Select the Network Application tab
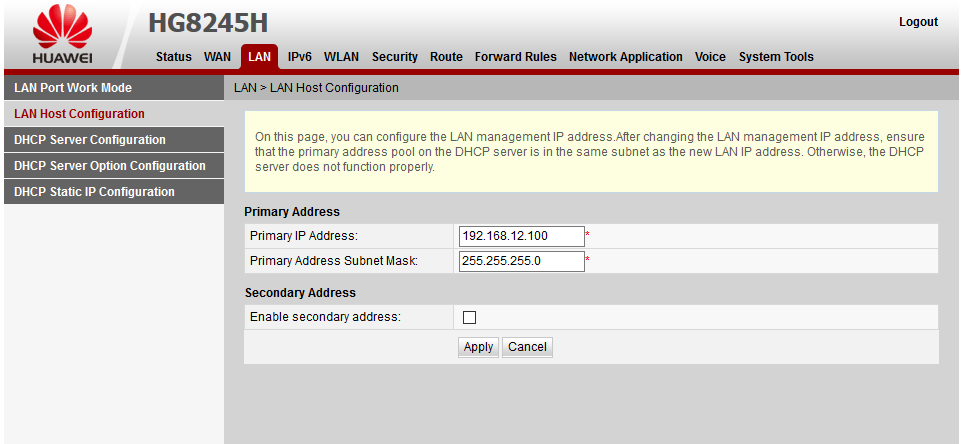Screen dimensions: 961x444 pos(626,57)
